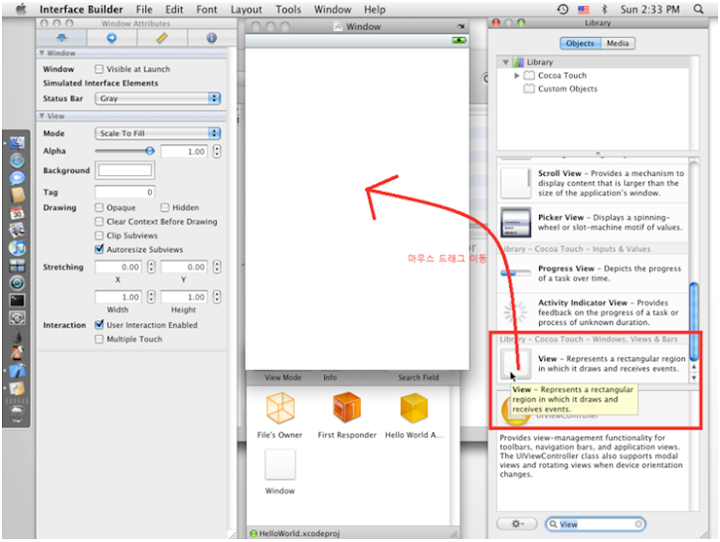Expand the Cocoa Touch folder

(517, 75)
